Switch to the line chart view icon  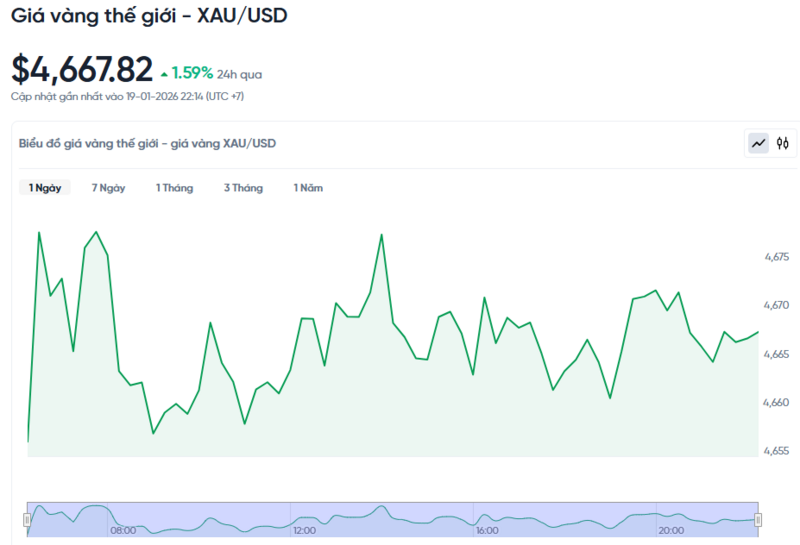(759, 143)
